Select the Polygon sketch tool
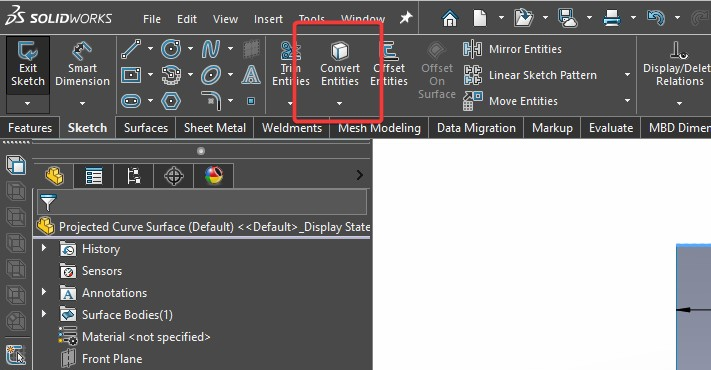The width and height of the screenshot is (711, 370). [x=171, y=101]
